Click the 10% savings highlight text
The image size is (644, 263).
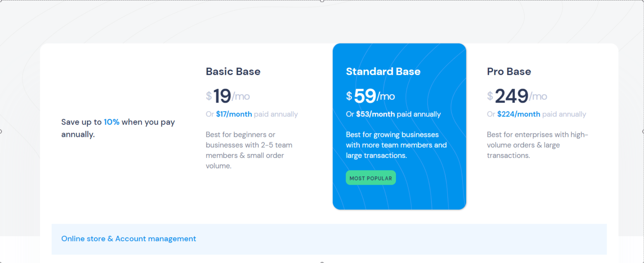[x=111, y=122]
